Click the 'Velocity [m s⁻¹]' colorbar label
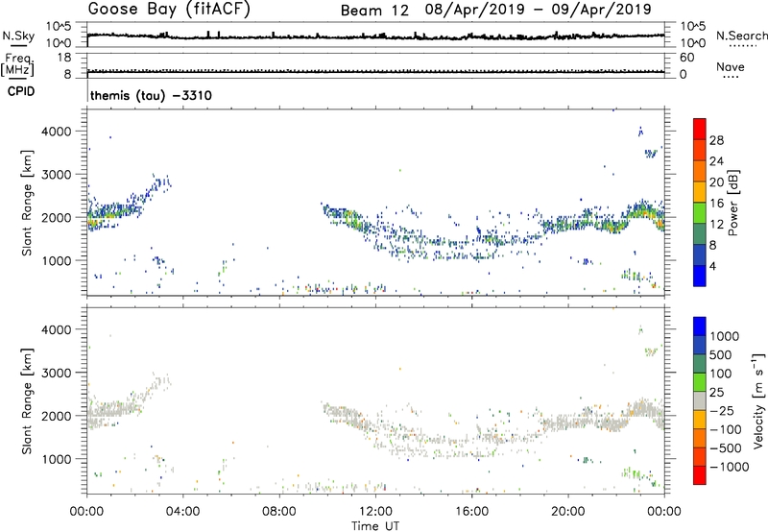The width and height of the screenshot is (768, 532). coord(758,400)
